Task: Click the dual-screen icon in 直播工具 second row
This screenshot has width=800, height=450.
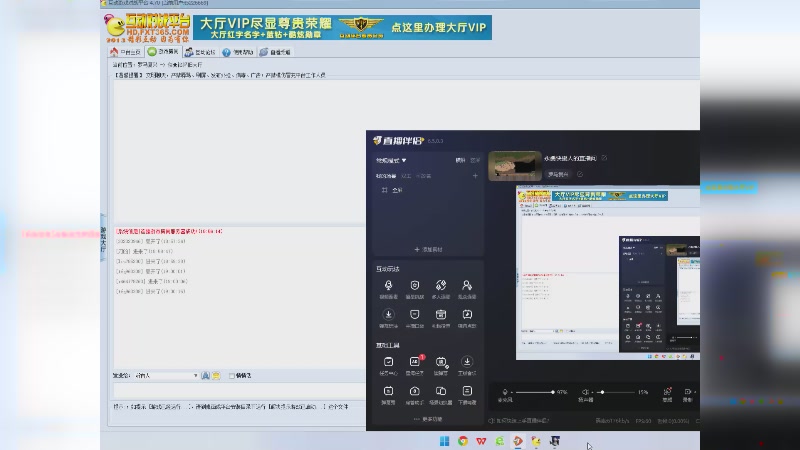Action: coord(441,391)
